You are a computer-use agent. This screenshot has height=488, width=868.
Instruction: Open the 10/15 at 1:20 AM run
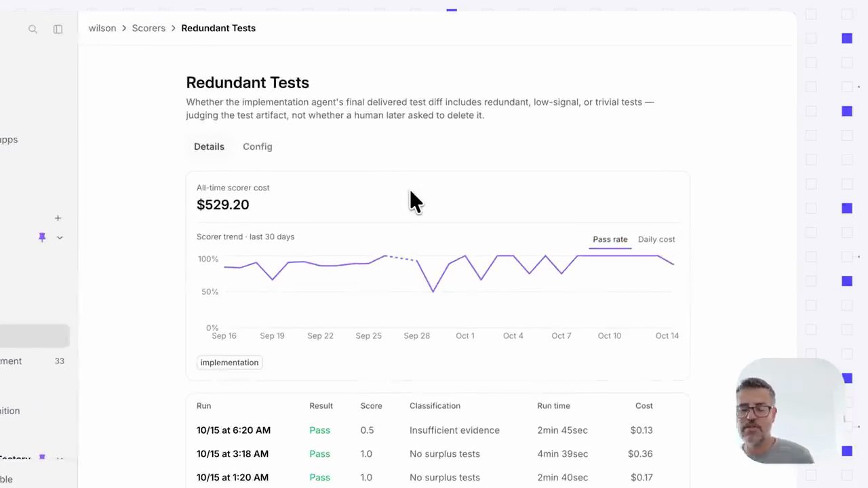pyautogui.click(x=233, y=478)
